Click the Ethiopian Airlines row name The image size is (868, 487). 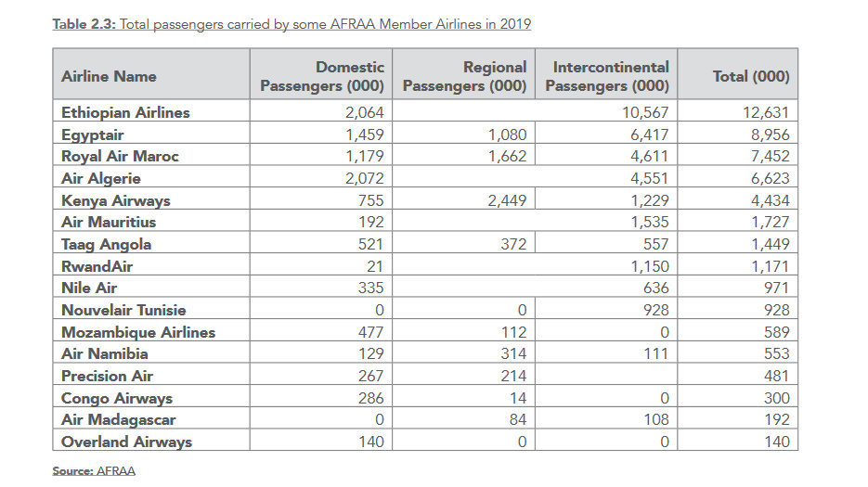pos(125,112)
